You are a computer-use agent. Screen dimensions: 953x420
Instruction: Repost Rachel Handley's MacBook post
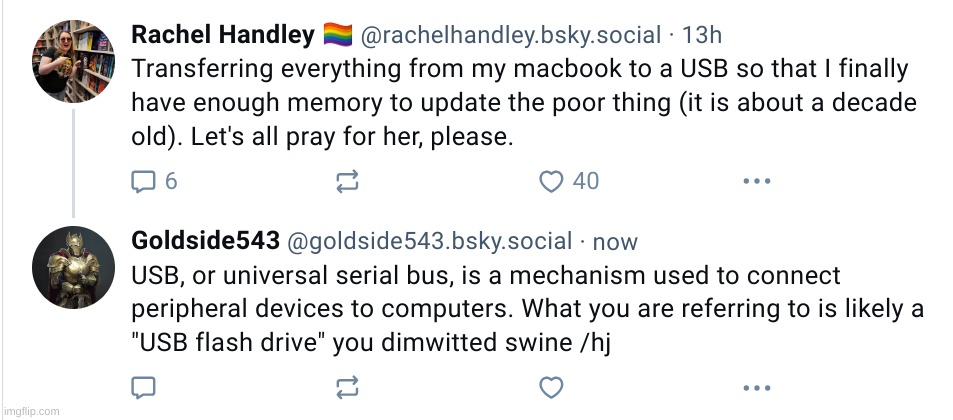click(x=347, y=181)
